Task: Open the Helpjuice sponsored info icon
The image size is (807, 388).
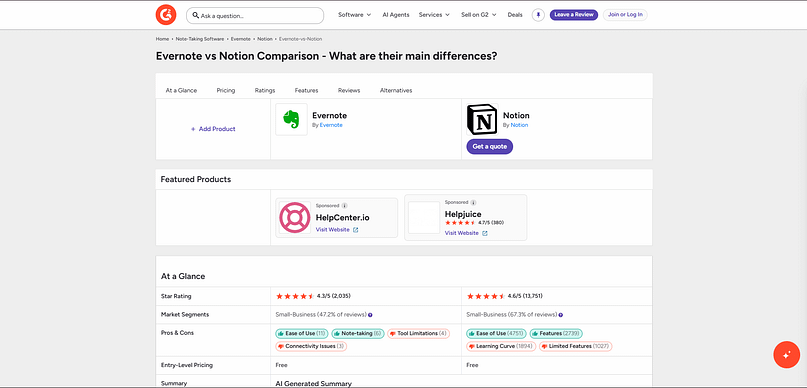Action: [473, 203]
